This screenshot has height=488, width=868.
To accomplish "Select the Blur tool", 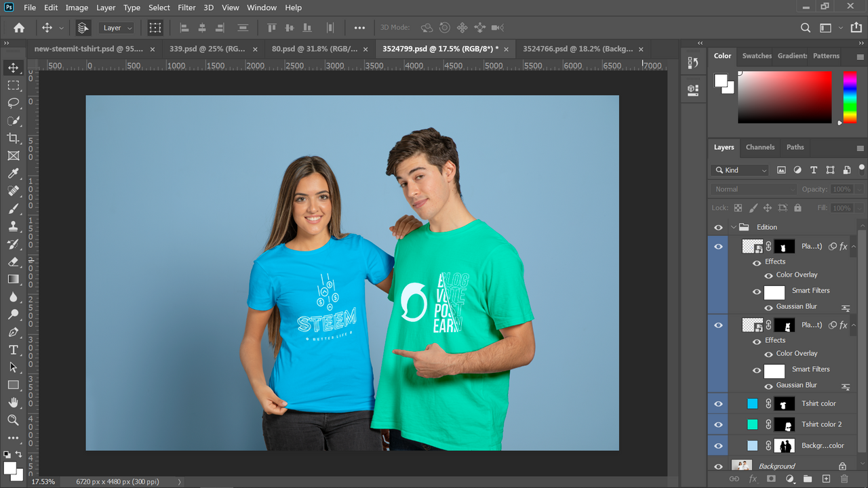I will click(x=13, y=297).
